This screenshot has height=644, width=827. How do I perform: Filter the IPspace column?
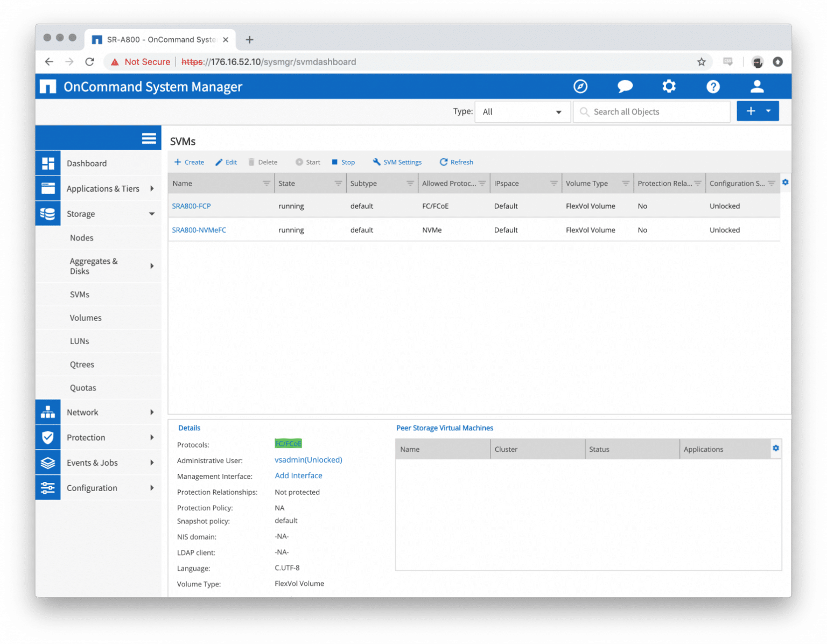click(553, 184)
